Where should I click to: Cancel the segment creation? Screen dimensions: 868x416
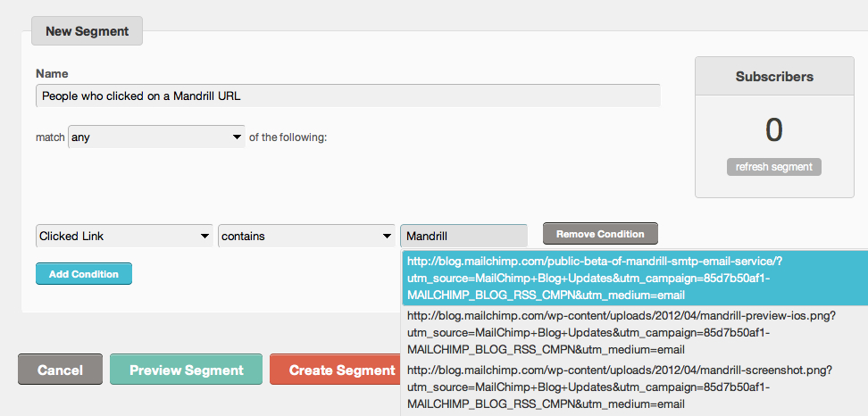tap(60, 370)
